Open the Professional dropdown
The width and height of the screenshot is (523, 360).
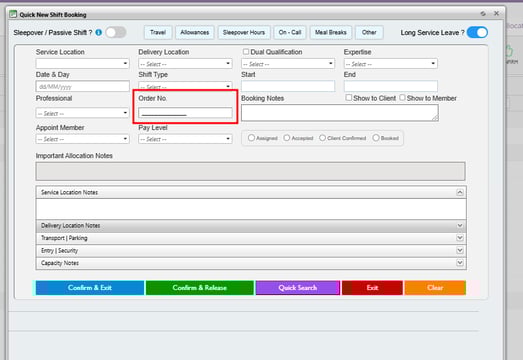pyautogui.click(x=82, y=113)
